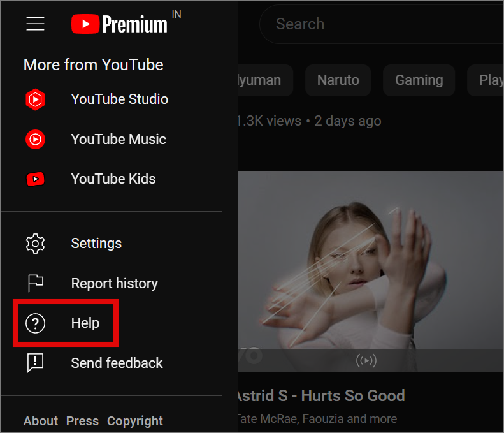Open the About footer link
This screenshot has width=504, height=433.
pyautogui.click(x=41, y=421)
